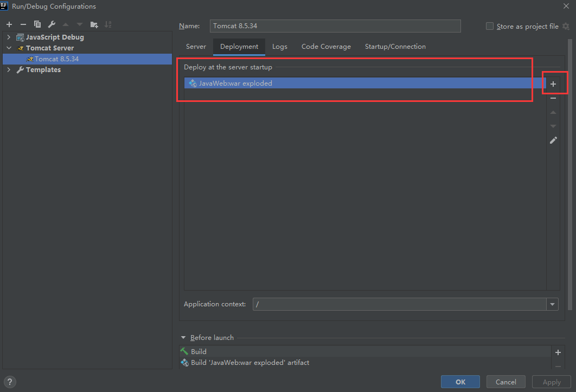Select Build 'JavaWeb:war exploded' artifact task
Image resolution: width=576 pixels, height=392 pixels.
pyautogui.click(x=365, y=363)
